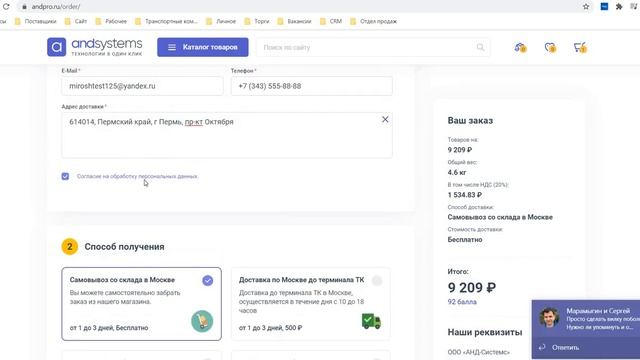The width and height of the screenshot is (640, 360).
Task: Clear the delivery address with X
Action: [385, 120]
